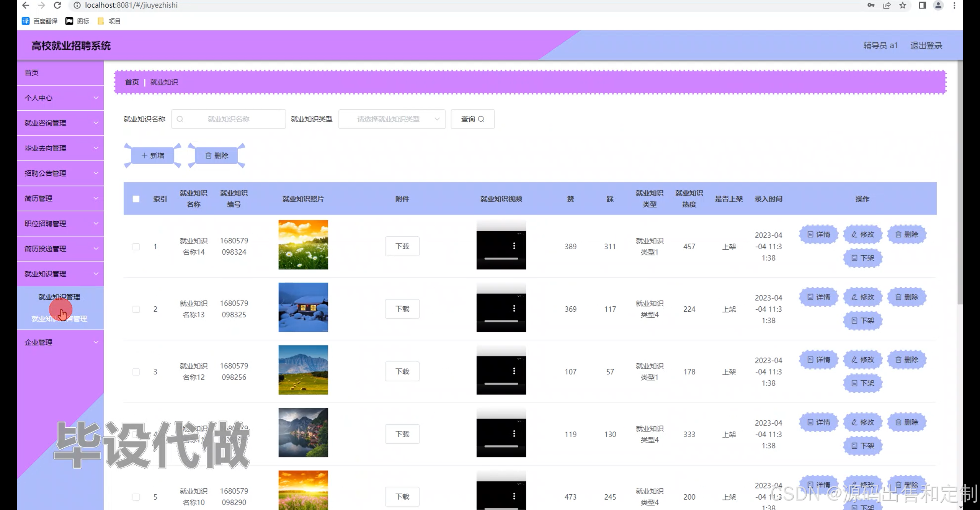
Task: Click delete button with trash icon in row 2
Action: click(906, 297)
